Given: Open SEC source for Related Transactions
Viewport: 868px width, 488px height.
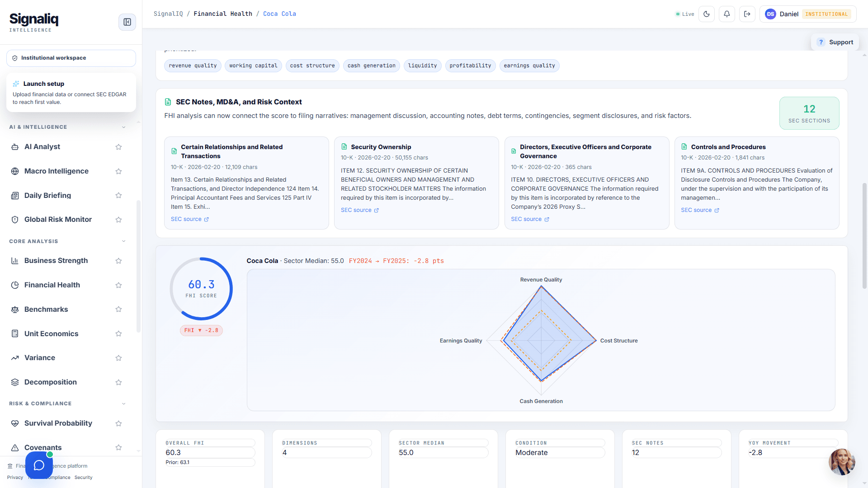Looking at the screenshot, I should [x=190, y=219].
